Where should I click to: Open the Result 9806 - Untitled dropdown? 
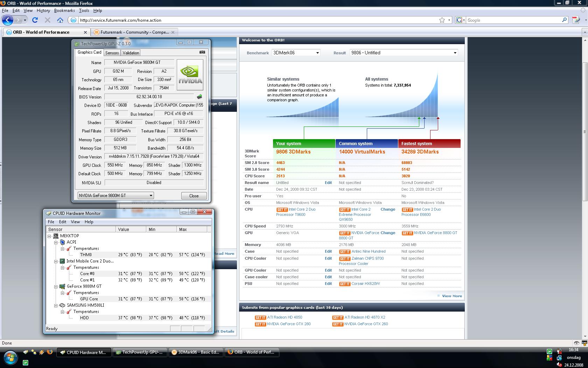pyautogui.click(x=404, y=53)
